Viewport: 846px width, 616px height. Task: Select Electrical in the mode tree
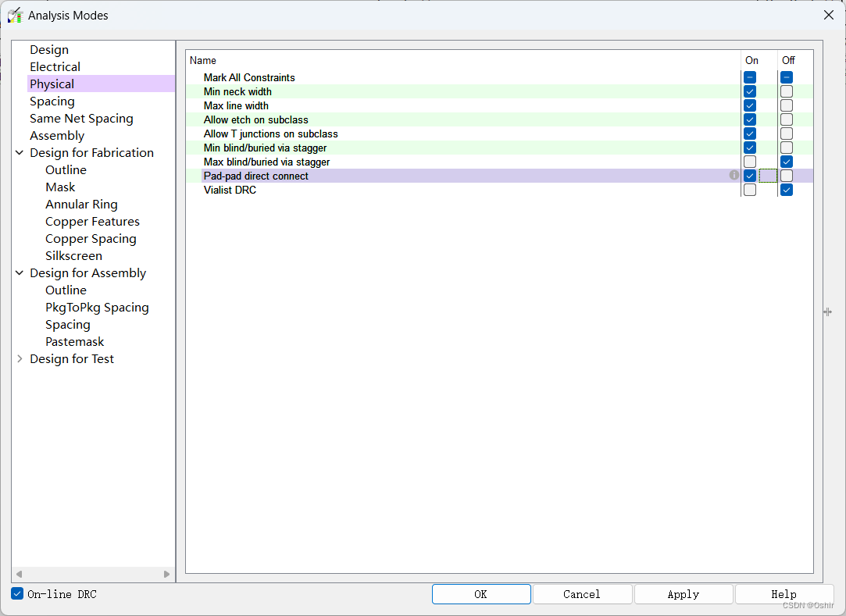[55, 67]
